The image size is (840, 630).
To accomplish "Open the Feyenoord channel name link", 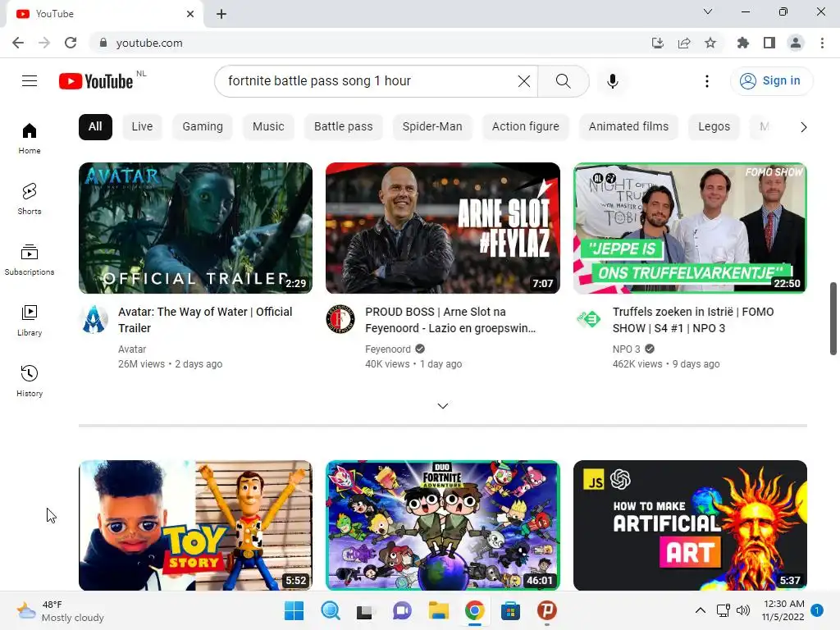I will coord(388,349).
